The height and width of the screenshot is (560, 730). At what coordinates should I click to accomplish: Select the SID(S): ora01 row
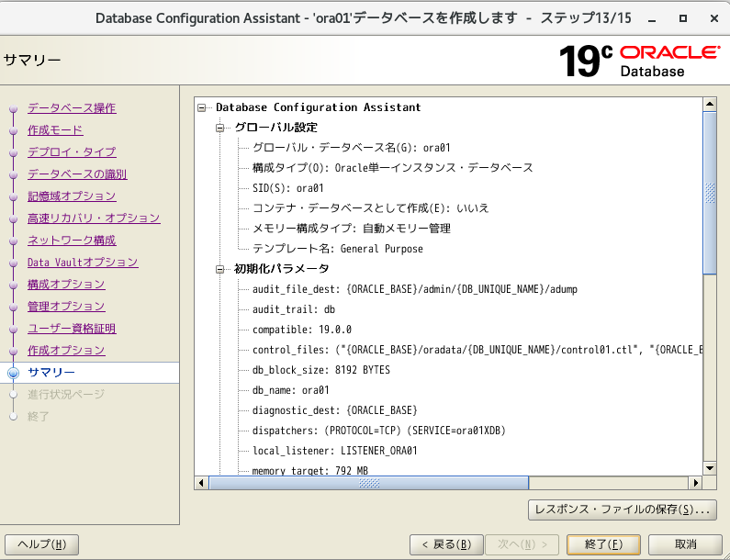tap(287, 188)
